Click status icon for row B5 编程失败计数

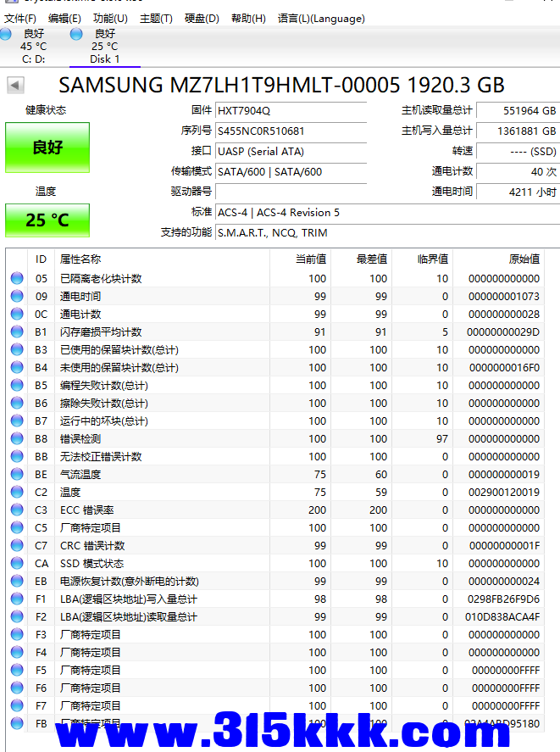click(x=17, y=385)
